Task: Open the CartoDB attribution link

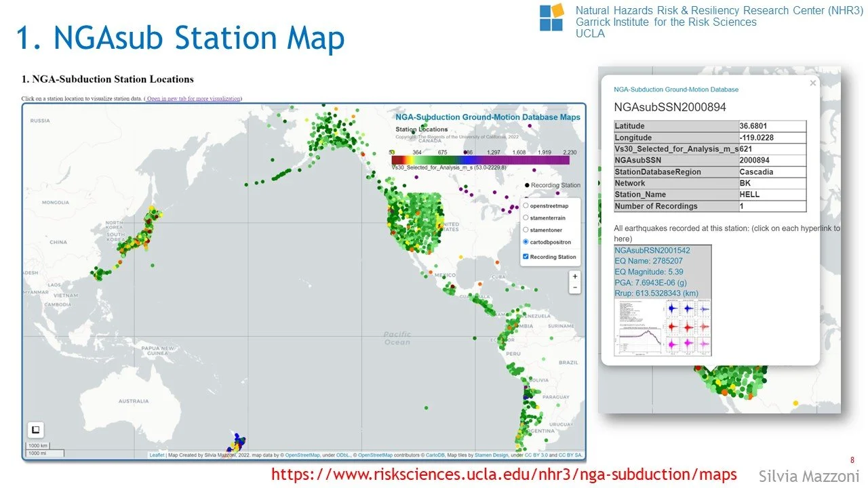Action: [x=435, y=454]
